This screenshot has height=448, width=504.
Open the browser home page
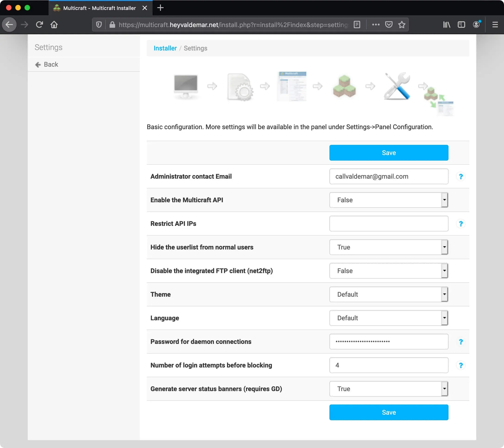tap(54, 25)
